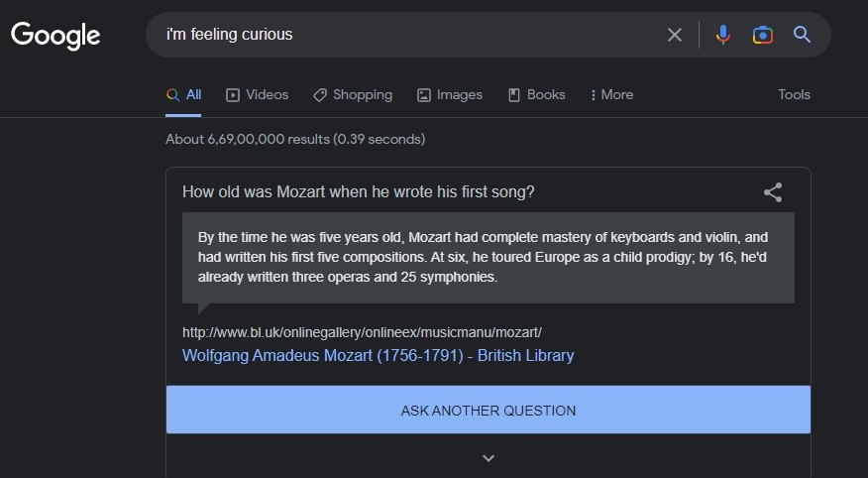
Task: Clear the search box with the X icon
Action: pyautogui.click(x=674, y=35)
